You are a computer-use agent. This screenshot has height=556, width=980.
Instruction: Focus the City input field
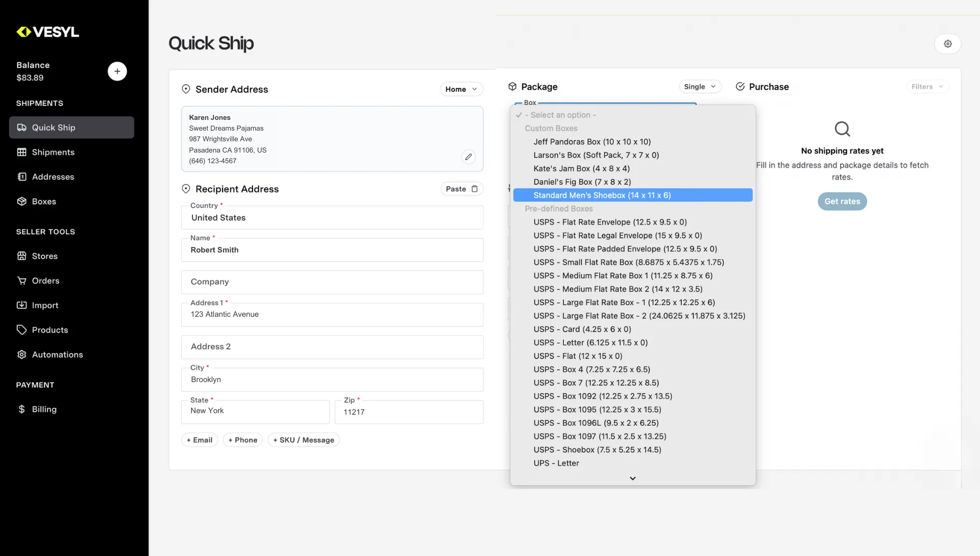(332, 380)
